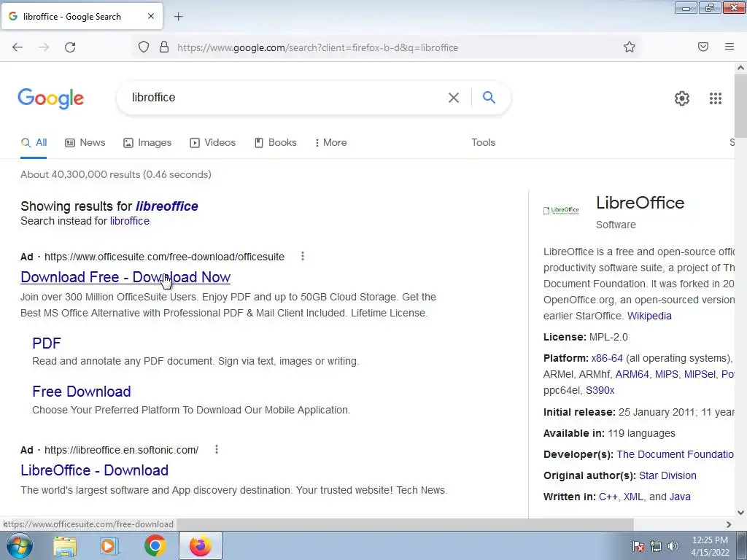Open Action Center flag tray icon

pos(638,546)
